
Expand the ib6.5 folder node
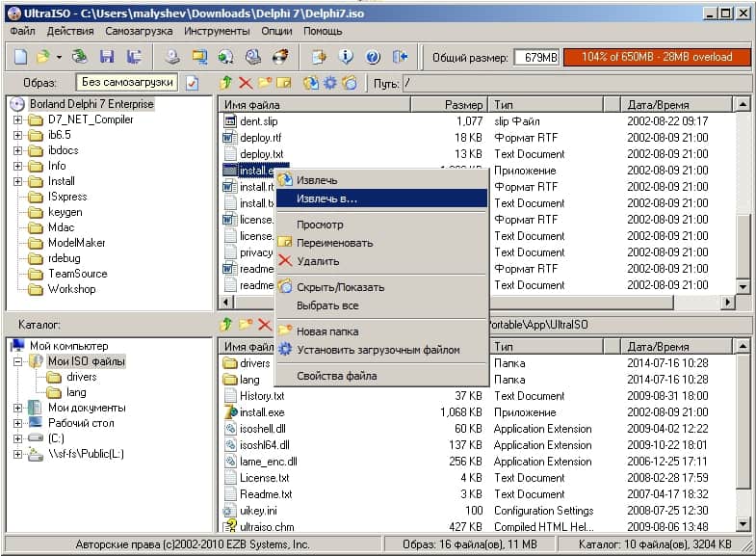(x=18, y=135)
